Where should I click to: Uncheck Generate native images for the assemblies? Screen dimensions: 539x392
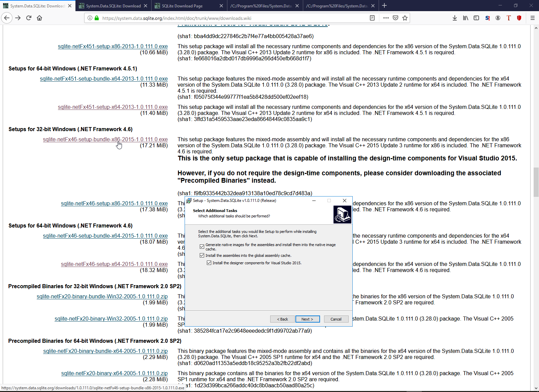tap(202, 247)
